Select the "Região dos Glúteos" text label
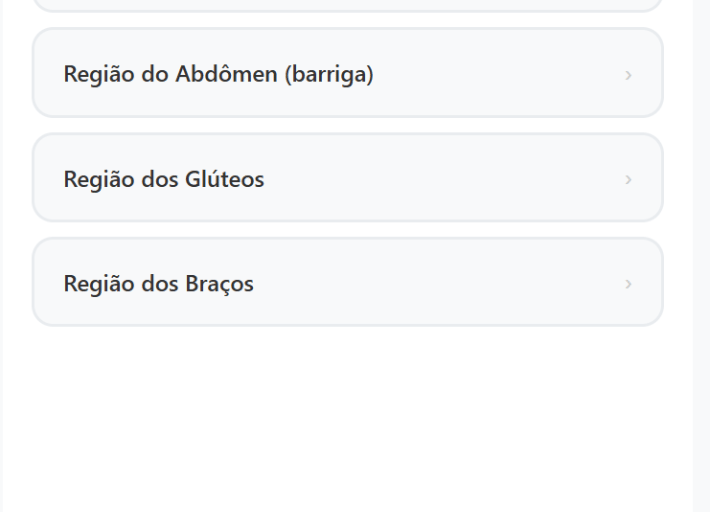Viewport: 710px width, 512px height. coord(164,179)
